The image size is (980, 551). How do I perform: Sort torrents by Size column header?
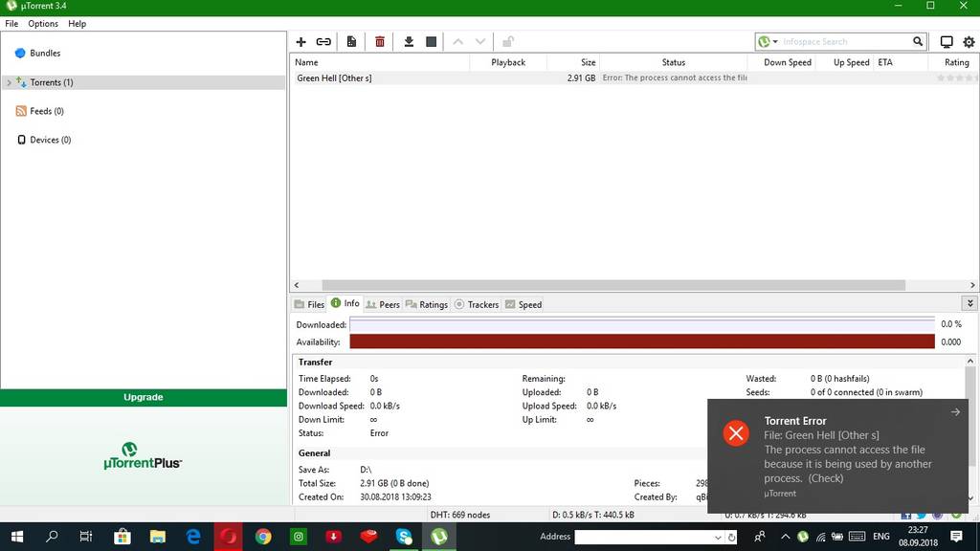tap(573, 62)
